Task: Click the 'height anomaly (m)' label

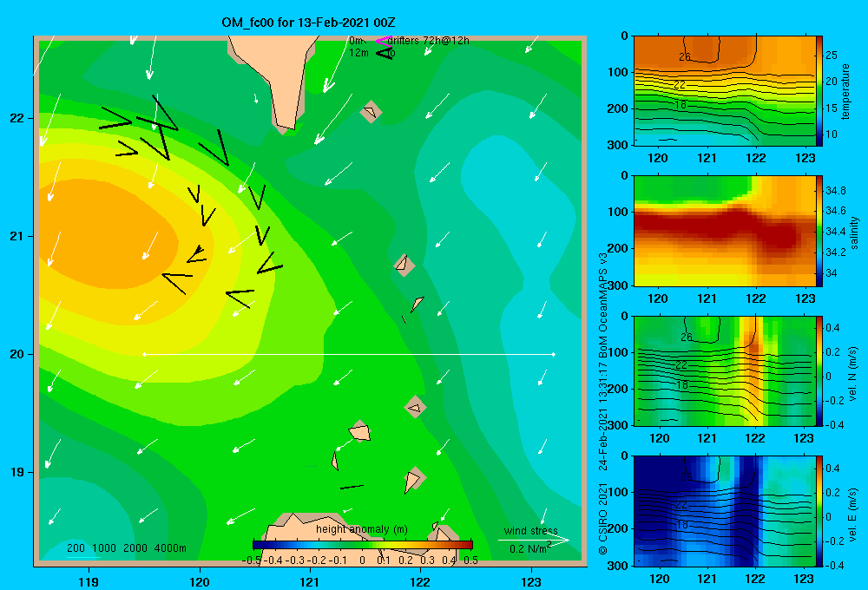Action: [x=362, y=529]
